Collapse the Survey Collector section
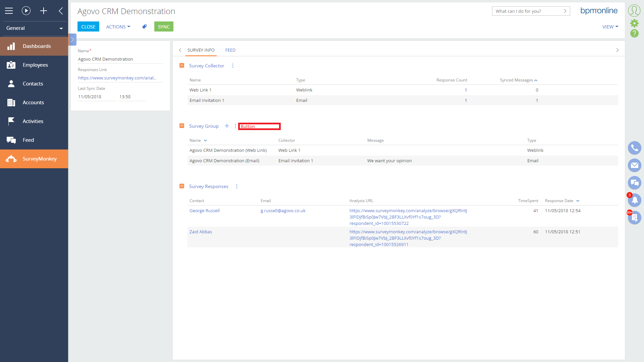Image resolution: width=644 pixels, height=362 pixels. click(182, 65)
